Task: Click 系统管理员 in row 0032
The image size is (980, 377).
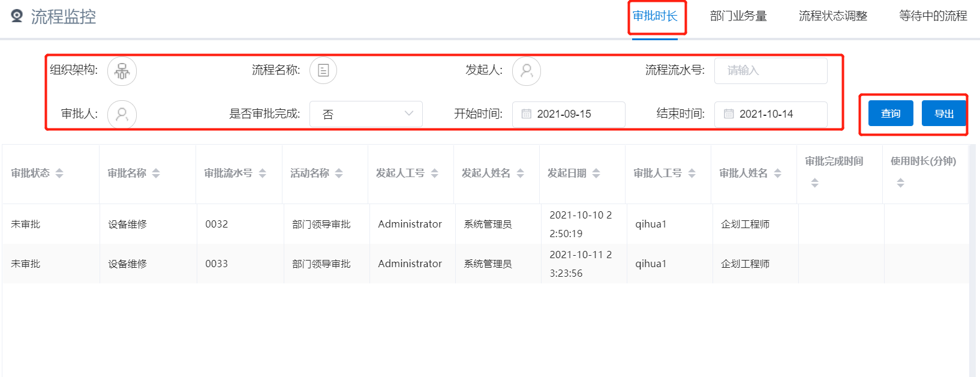Action: click(x=488, y=224)
